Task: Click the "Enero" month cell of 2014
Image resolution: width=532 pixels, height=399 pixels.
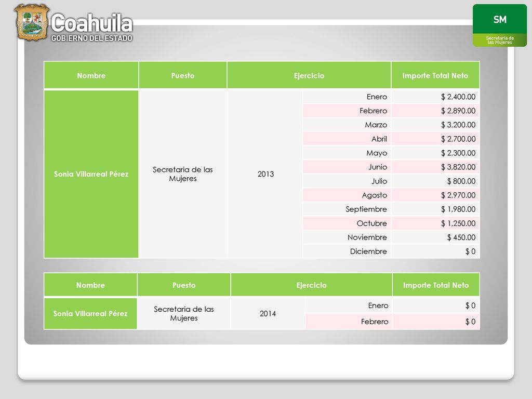Action: 349,305
